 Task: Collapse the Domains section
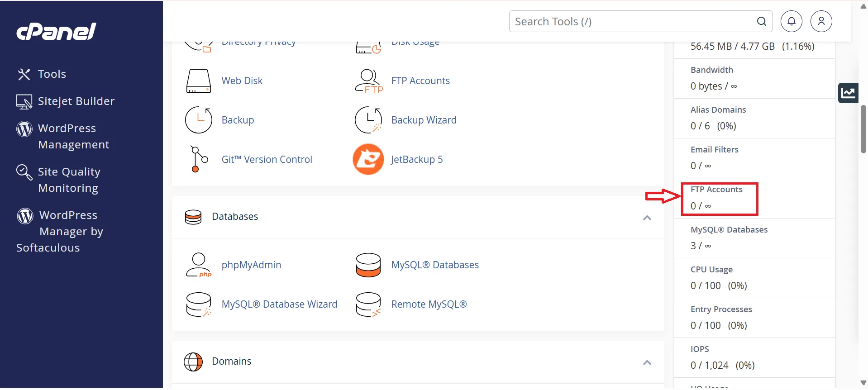[x=647, y=363]
